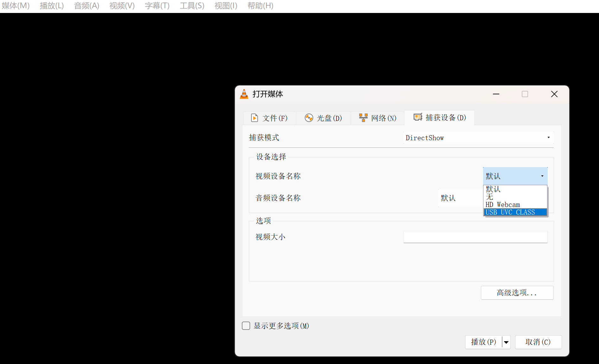Image resolution: width=599 pixels, height=364 pixels.
Task: Click the disc icon on 光盘 tab
Action: tap(309, 118)
